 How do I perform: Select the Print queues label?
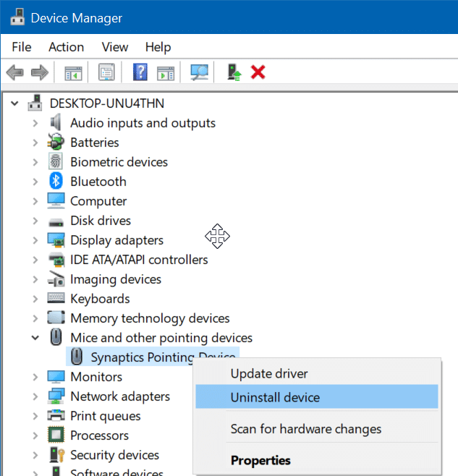click(x=106, y=416)
